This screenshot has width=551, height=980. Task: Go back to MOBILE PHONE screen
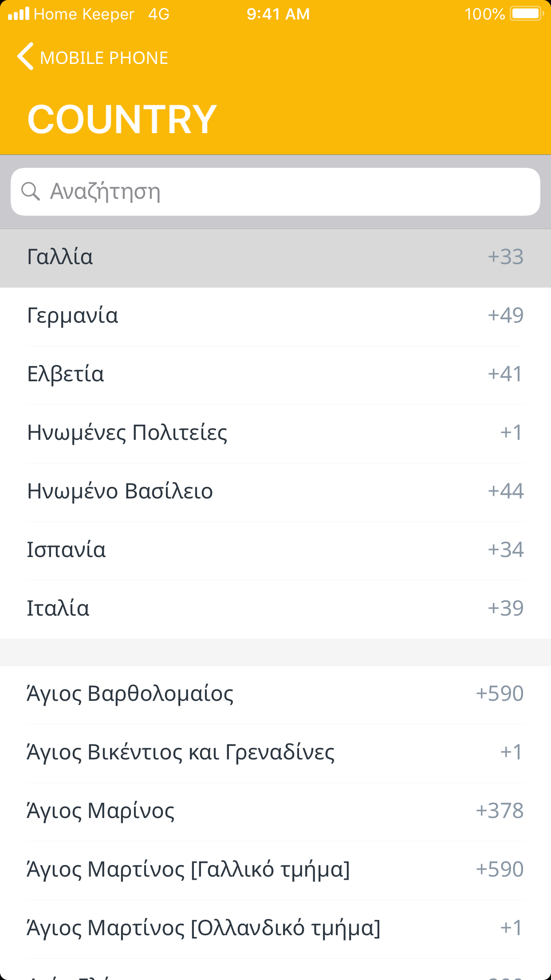(104, 58)
